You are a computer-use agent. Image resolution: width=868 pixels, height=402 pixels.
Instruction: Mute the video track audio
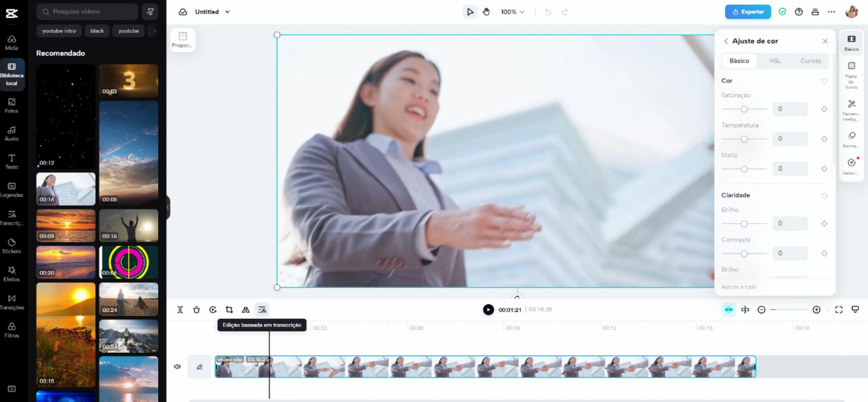(x=177, y=367)
